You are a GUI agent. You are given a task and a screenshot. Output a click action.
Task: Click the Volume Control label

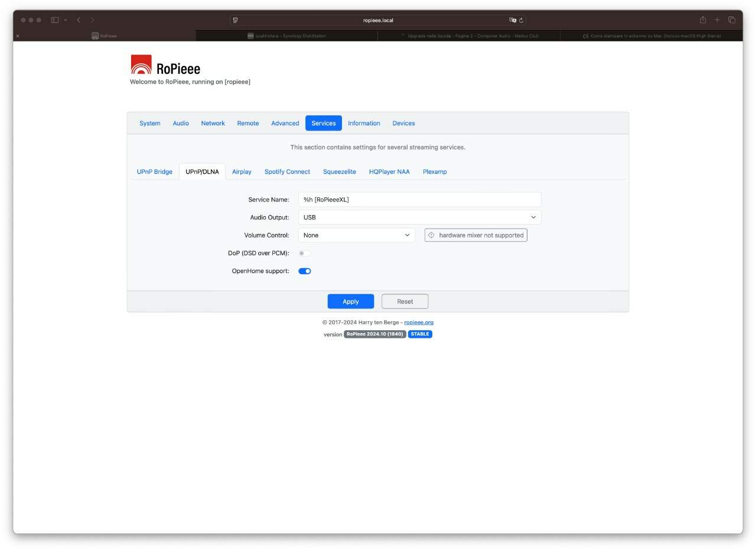pyautogui.click(x=267, y=235)
